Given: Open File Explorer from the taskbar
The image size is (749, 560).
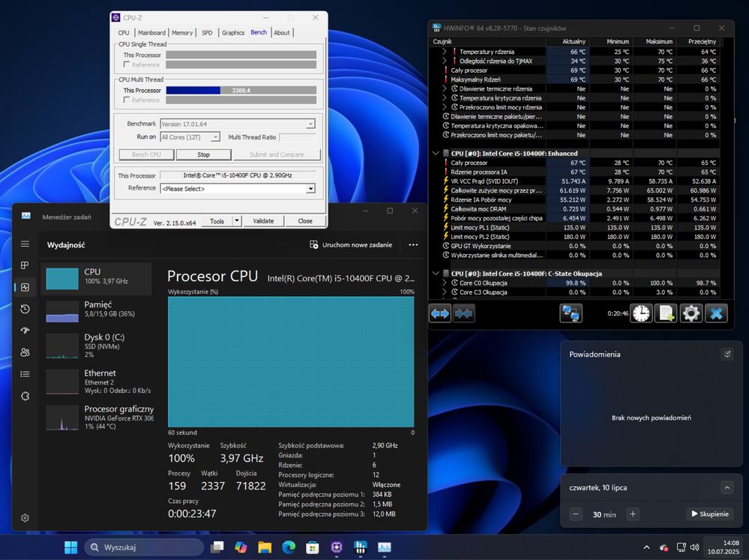Looking at the screenshot, I should (265, 547).
